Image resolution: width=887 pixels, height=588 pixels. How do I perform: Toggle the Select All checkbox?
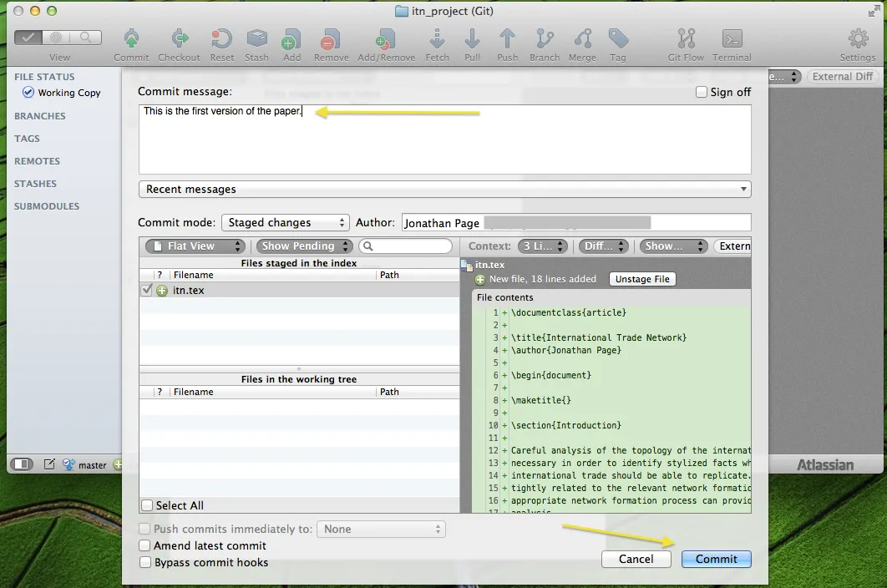click(x=147, y=505)
